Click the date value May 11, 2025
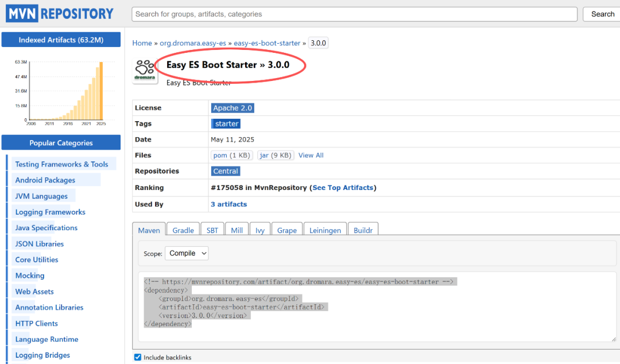 pyautogui.click(x=232, y=140)
